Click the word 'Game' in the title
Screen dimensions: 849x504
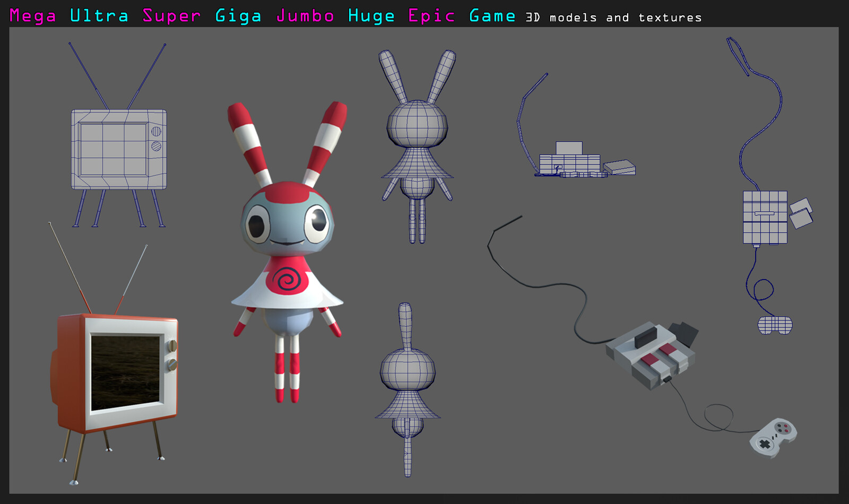coord(492,15)
